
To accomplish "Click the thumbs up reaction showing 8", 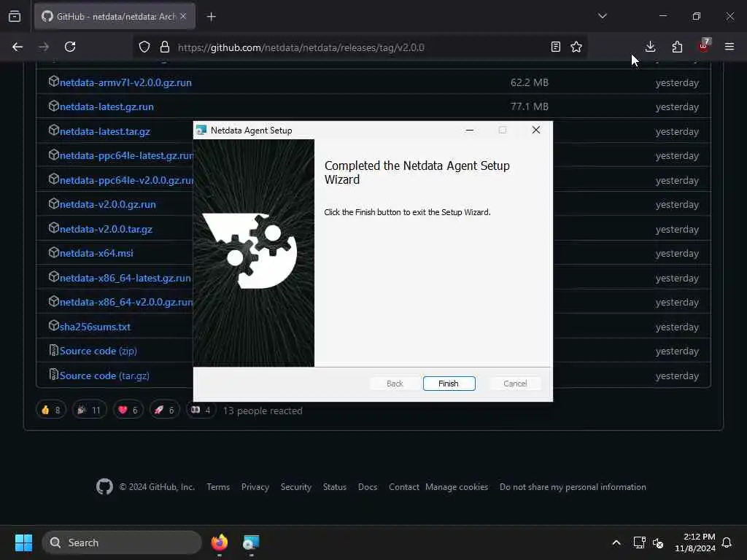I will pos(51,410).
